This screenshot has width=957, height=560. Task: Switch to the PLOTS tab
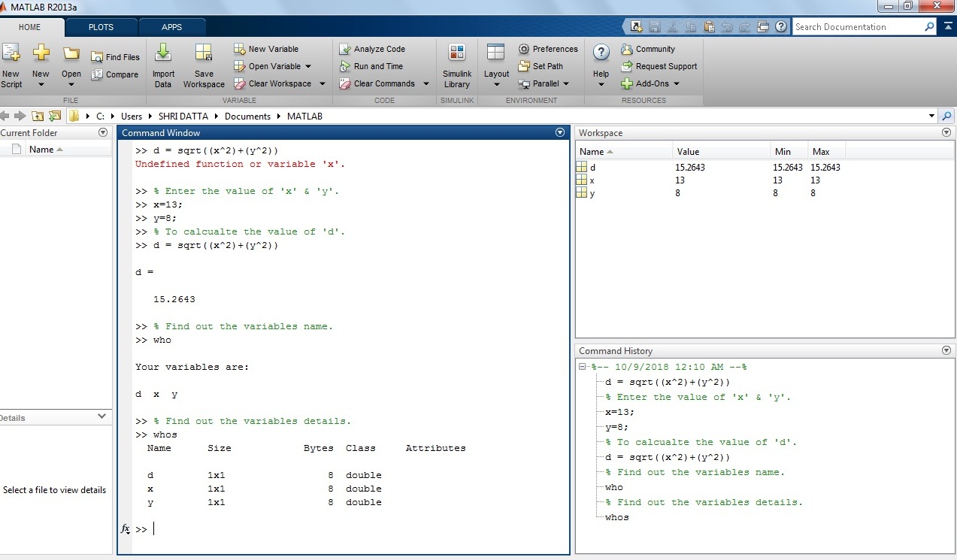101,27
